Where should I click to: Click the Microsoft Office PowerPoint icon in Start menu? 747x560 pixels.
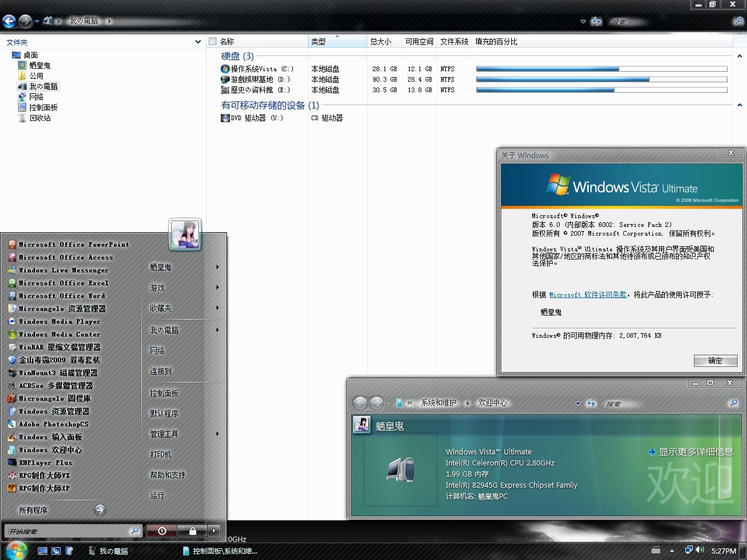pos(12,244)
